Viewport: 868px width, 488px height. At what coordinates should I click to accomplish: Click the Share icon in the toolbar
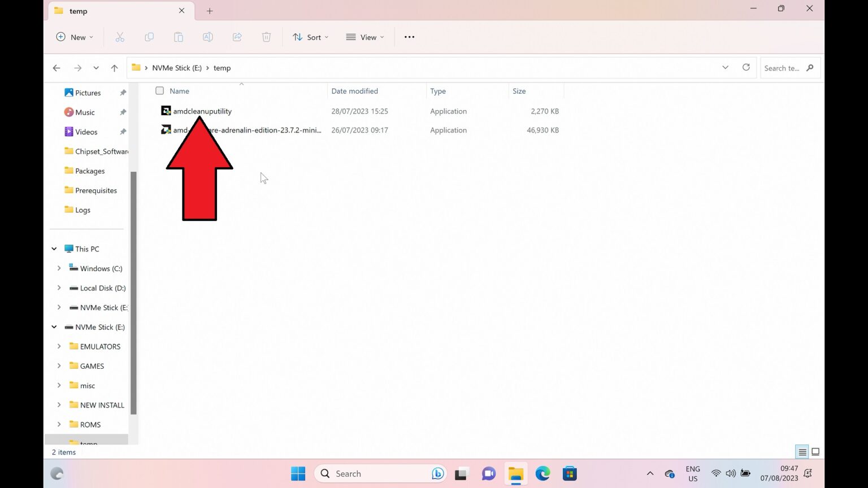[x=237, y=37]
